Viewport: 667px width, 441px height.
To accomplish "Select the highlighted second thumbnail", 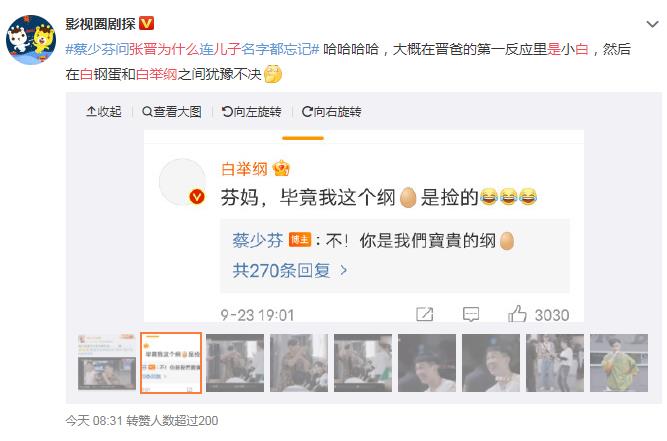I will click(171, 362).
